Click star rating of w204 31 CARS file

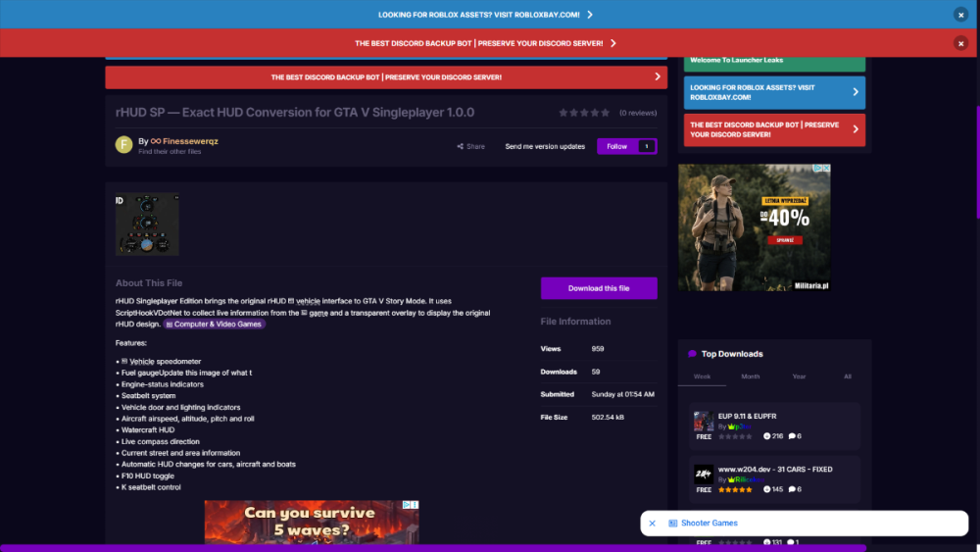735,489
